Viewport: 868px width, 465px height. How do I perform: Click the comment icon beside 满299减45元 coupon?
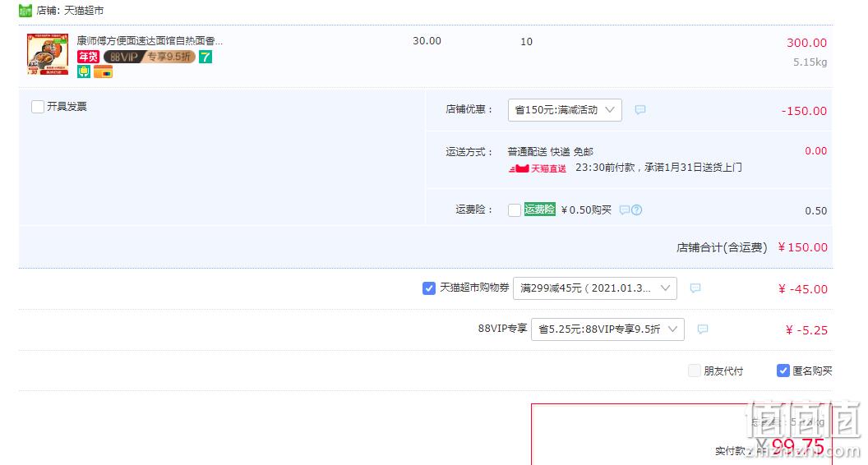pos(695,288)
